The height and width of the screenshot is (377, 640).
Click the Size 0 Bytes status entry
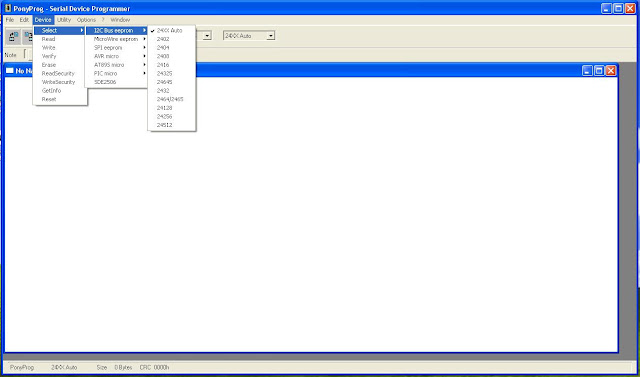(114, 367)
